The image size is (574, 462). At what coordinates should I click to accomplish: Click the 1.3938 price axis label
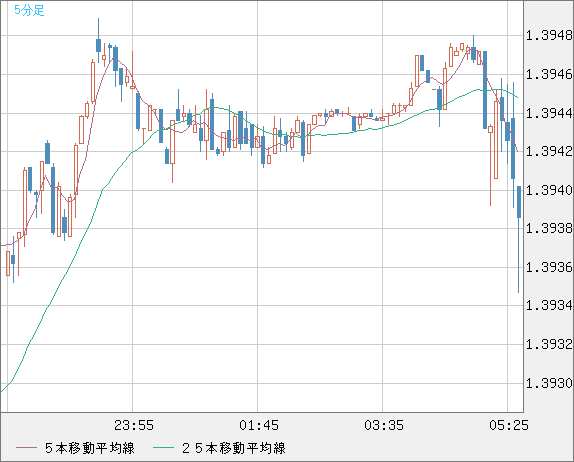click(x=549, y=228)
